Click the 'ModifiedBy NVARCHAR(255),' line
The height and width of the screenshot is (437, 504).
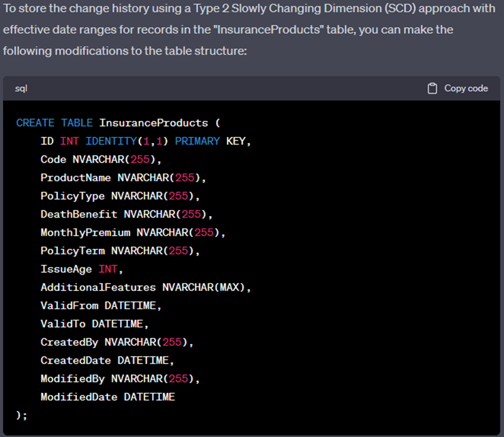pyautogui.click(x=120, y=379)
